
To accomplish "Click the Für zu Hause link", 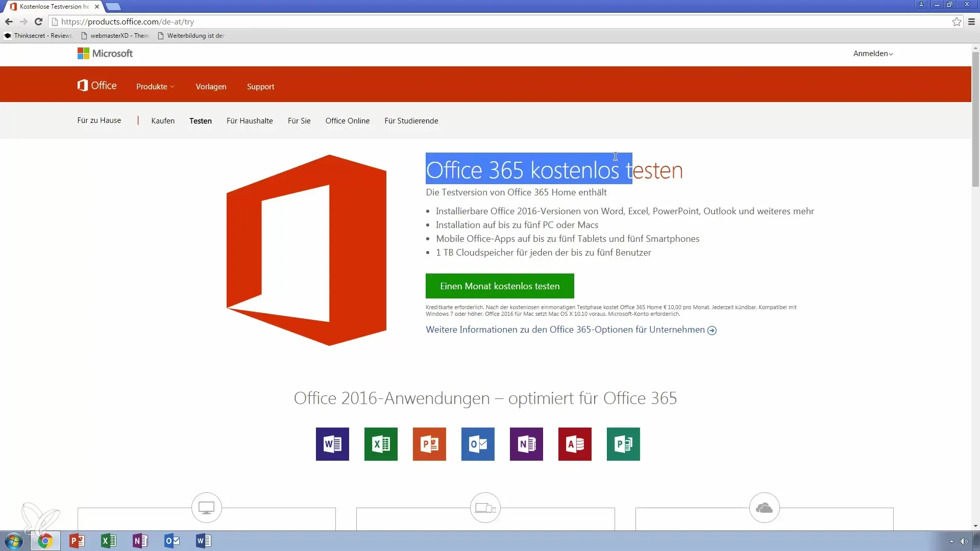I will coord(99,120).
